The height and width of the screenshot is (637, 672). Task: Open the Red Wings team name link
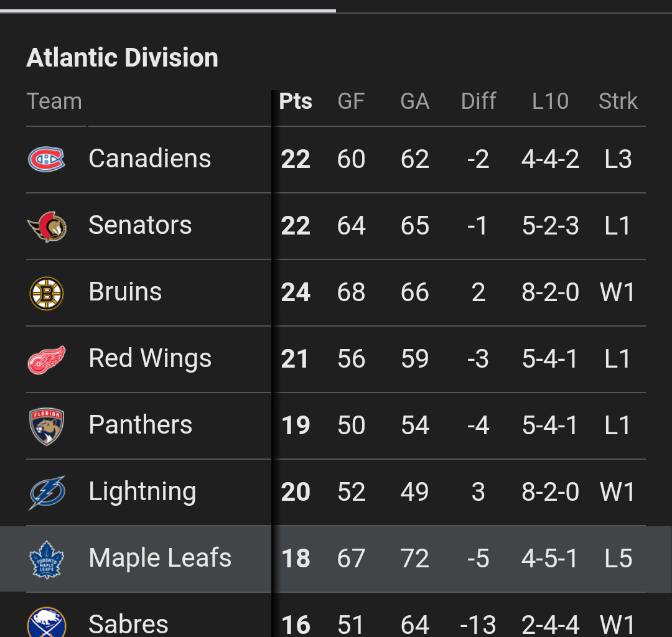[150, 358]
